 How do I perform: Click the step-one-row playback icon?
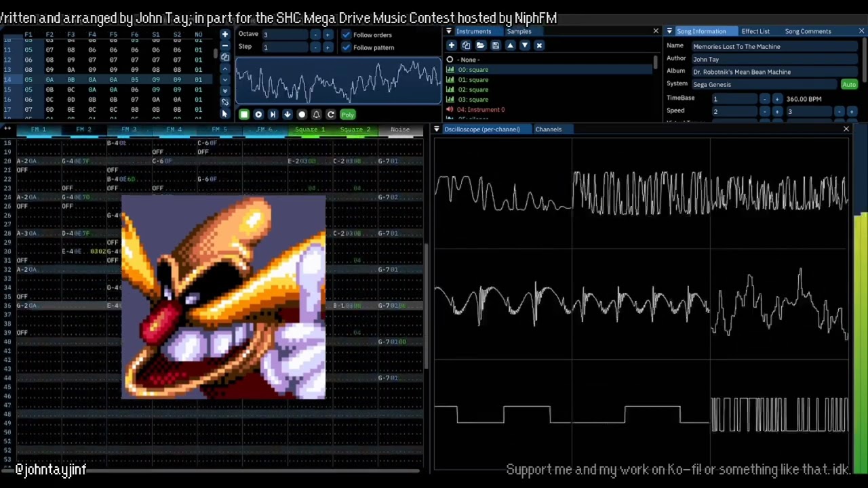pos(273,115)
